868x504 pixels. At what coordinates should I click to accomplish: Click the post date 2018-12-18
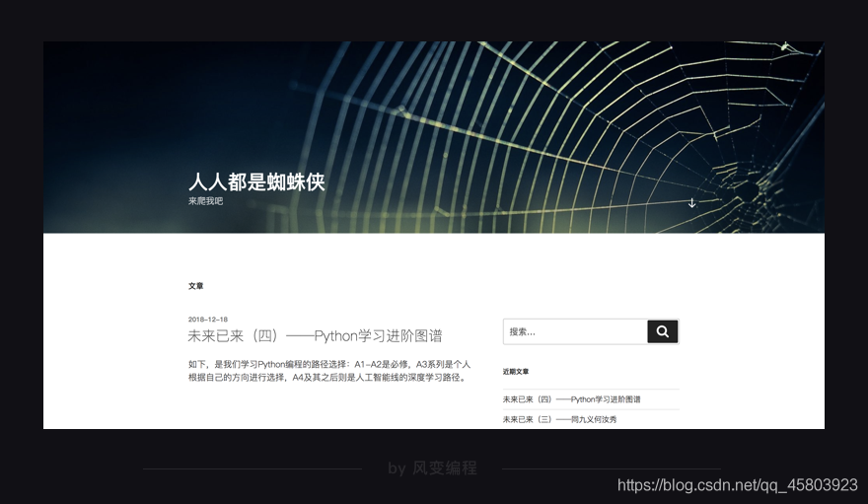[207, 320]
